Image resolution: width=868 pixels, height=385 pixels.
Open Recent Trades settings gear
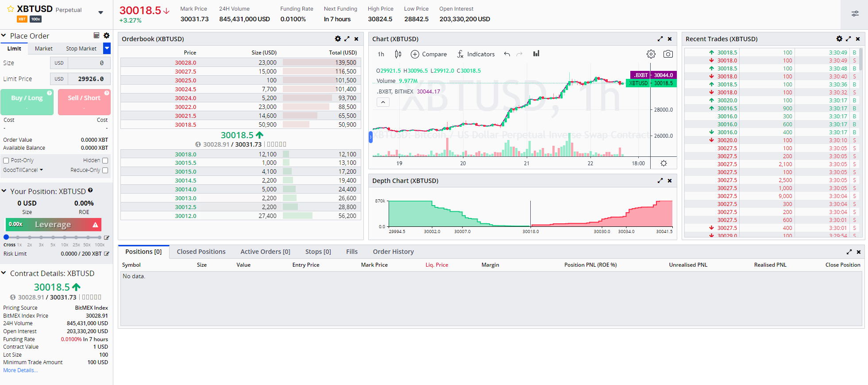839,39
